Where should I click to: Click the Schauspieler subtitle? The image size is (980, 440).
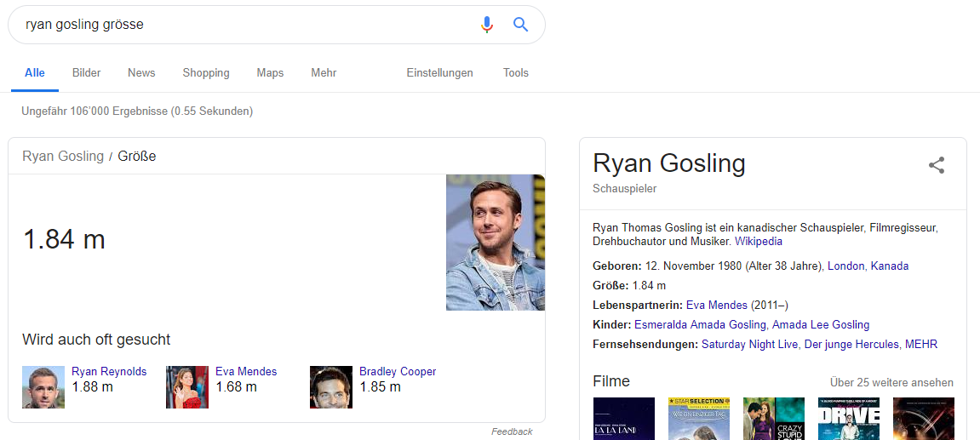625,189
